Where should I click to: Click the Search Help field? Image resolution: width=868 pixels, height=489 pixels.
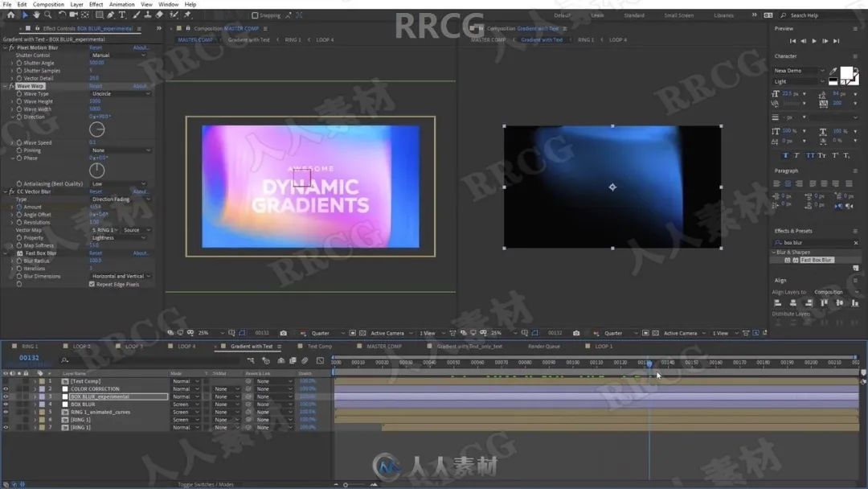pos(820,15)
